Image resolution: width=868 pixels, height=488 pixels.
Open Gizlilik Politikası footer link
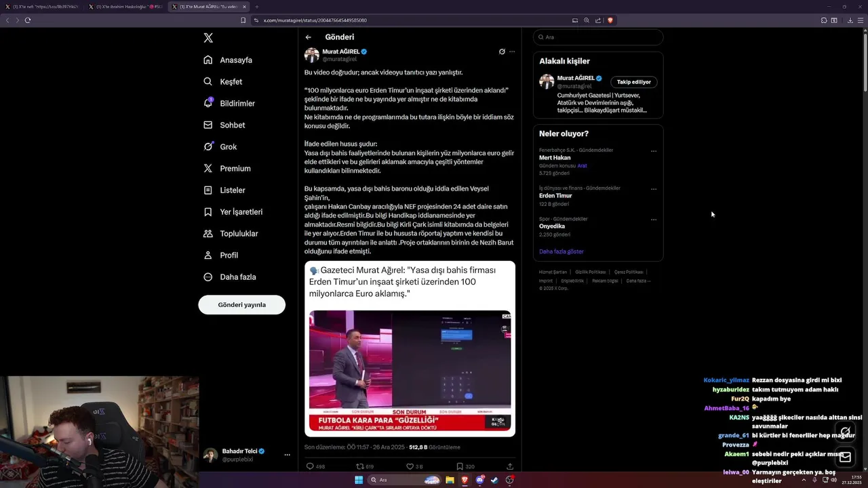[591, 272]
